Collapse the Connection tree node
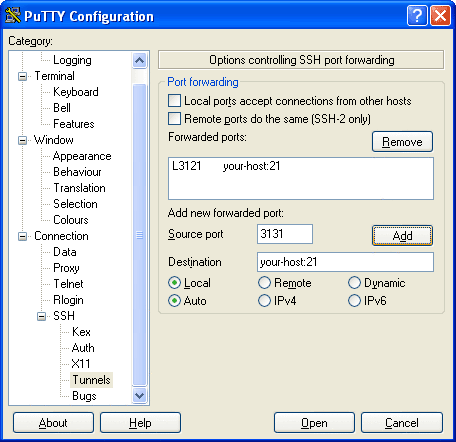Viewport: 456px width, 442px height. [x=22, y=236]
